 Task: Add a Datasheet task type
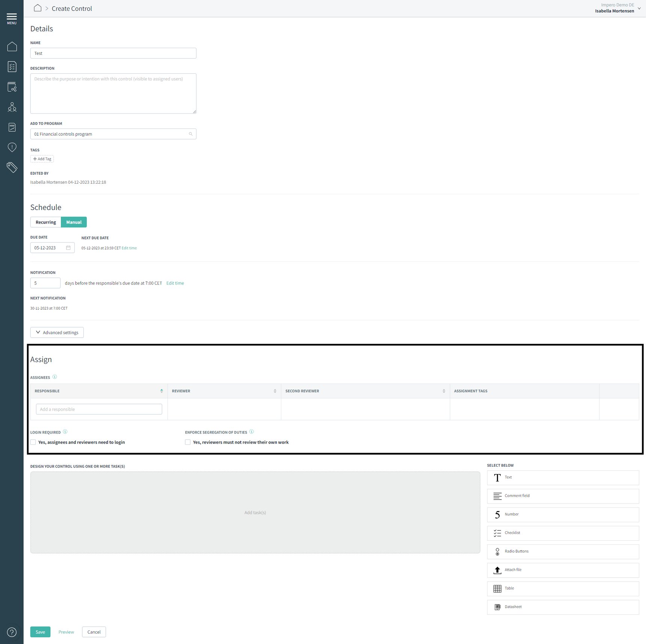pos(563,607)
